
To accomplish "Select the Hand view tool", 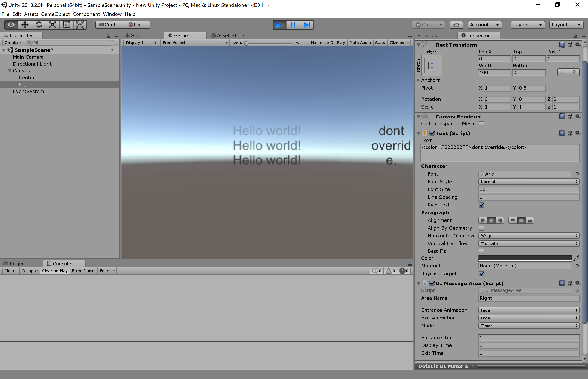I will click(11, 25).
